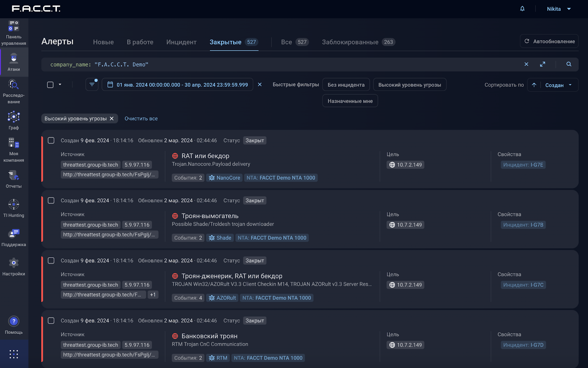Image resolution: width=588 pixels, height=368 pixels.
Task: Click the NanoCore malware tag
Action: point(224,178)
